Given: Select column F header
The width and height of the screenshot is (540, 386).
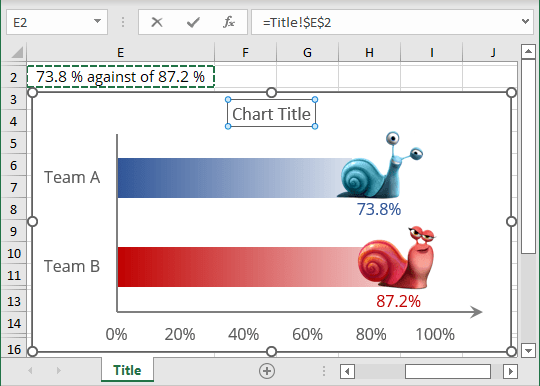Looking at the screenshot, I should pyautogui.click(x=245, y=52).
